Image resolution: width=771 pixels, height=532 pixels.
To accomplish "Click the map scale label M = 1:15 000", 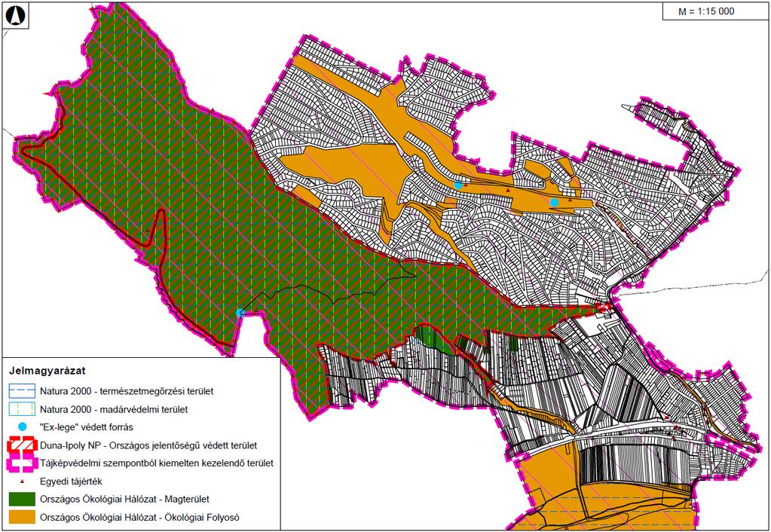I will point(706,11).
